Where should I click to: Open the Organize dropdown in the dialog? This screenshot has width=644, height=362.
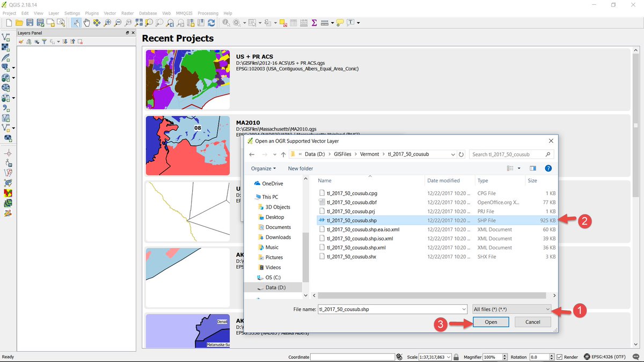coord(264,168)
